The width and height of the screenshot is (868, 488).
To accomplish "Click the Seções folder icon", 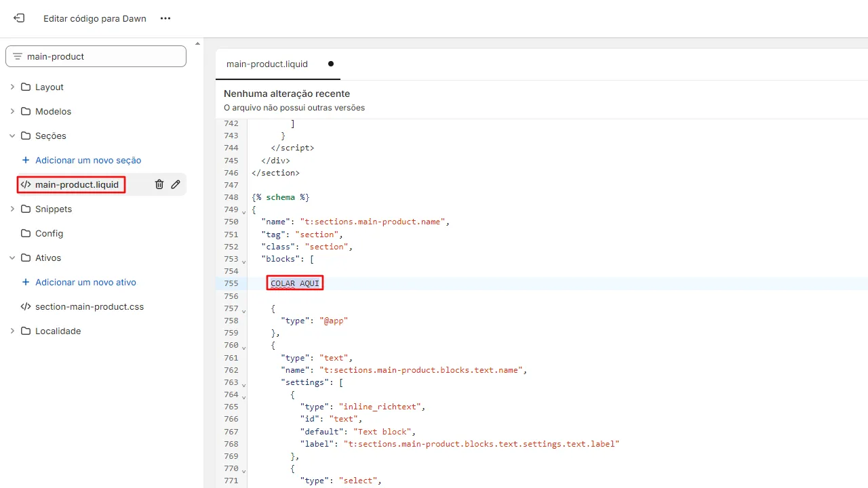I will pyautogui.click(x=26, y=136).
